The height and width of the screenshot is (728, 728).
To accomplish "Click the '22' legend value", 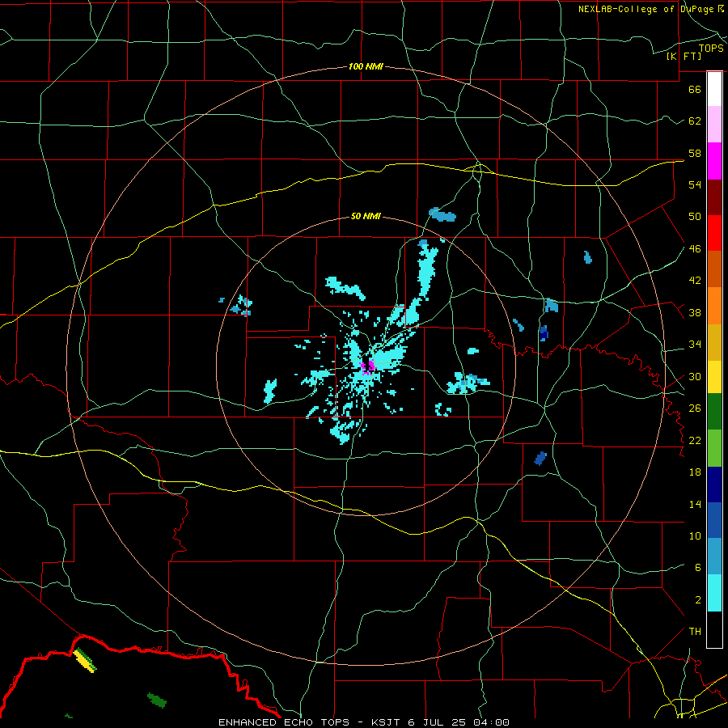I will point(695,440).
